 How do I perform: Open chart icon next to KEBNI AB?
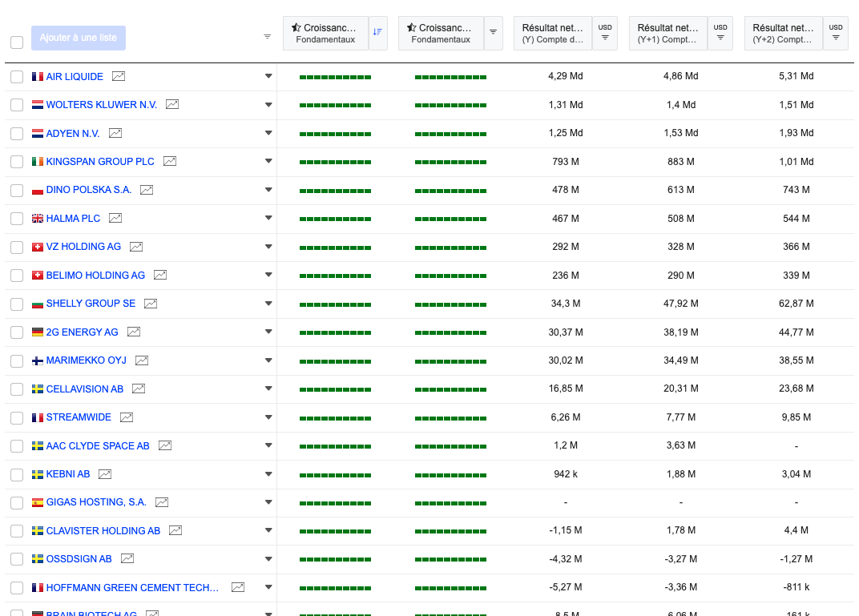coord(105,474)
